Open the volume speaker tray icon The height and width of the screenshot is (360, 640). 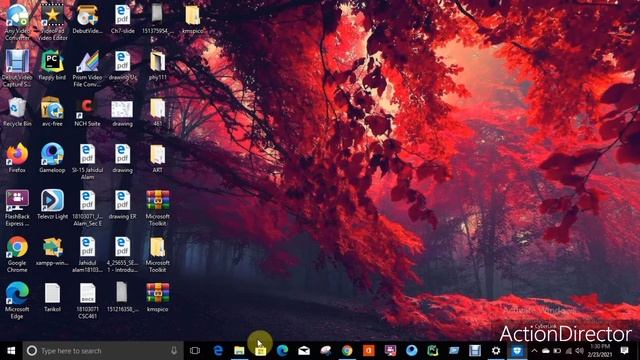579,351
